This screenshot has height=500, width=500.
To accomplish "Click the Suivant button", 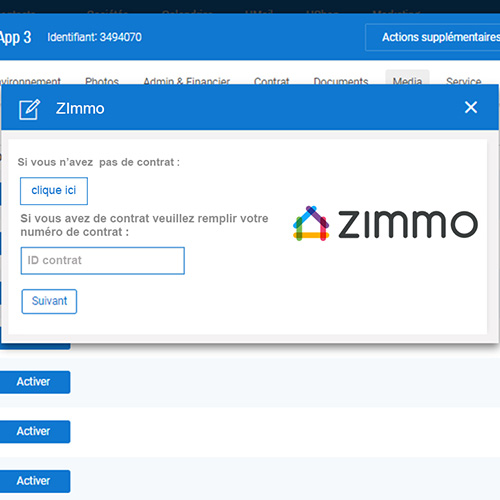I will tap(49, 301).
